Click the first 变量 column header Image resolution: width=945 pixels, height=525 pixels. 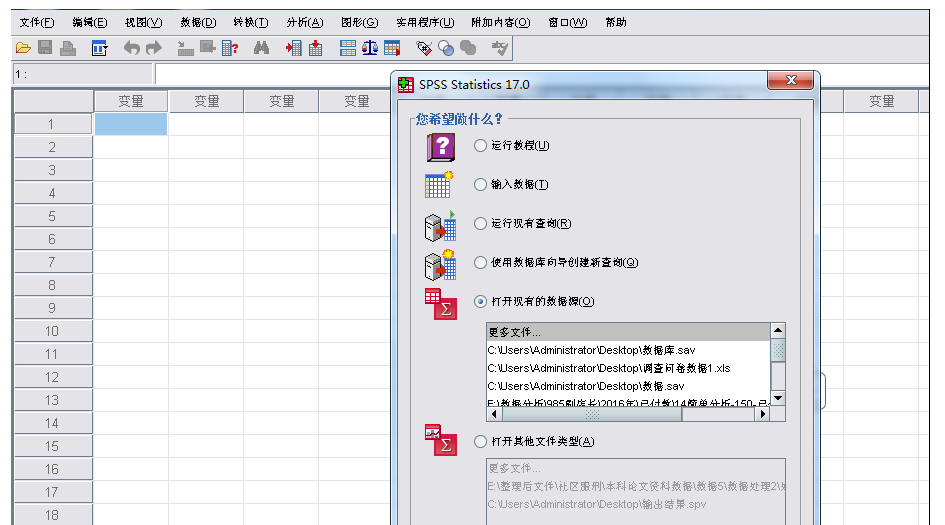[x=131, y=101]
